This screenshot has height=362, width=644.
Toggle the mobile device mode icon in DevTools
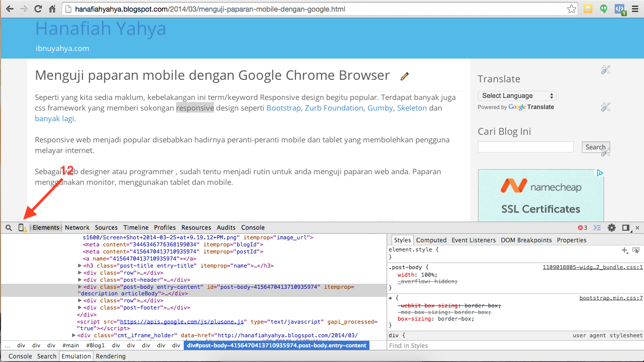click(x=23, y=228)
